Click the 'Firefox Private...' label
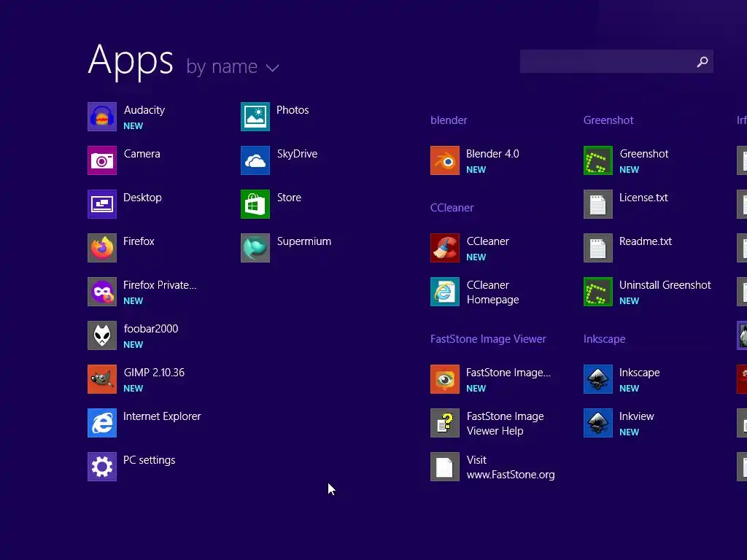The image size is (747, 560). (x=160, y=285)
